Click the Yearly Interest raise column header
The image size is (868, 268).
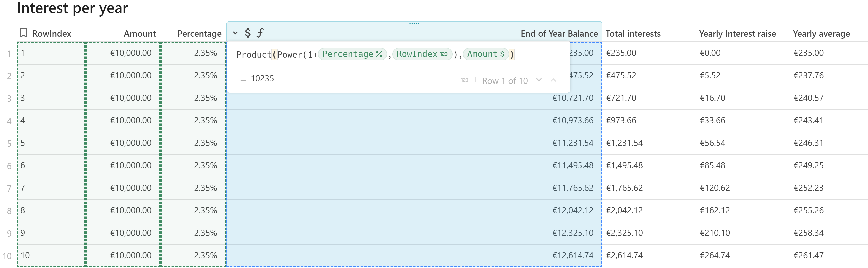click(737, 34)
